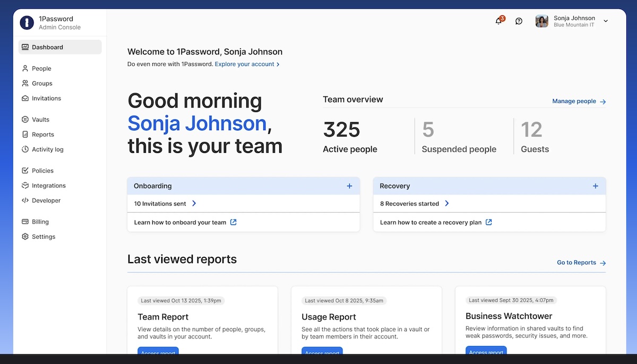Click the Last viewed reports heading

point(182,259)
